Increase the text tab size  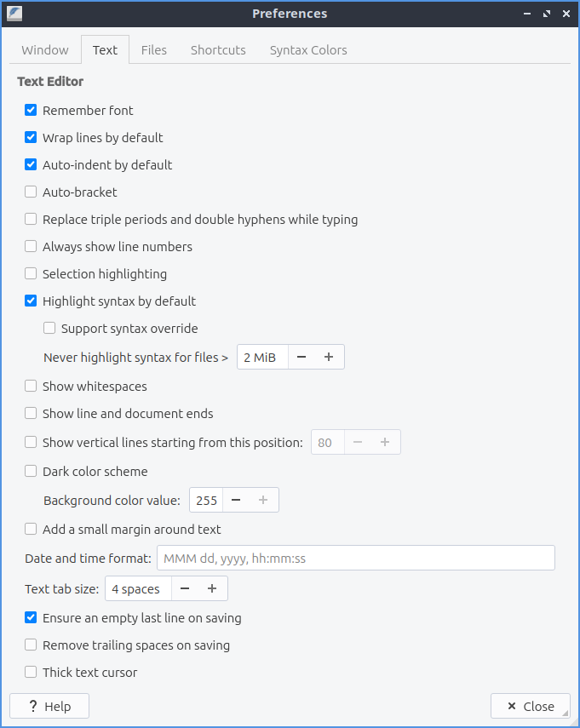pyautogui.click(x=212, y=589)
